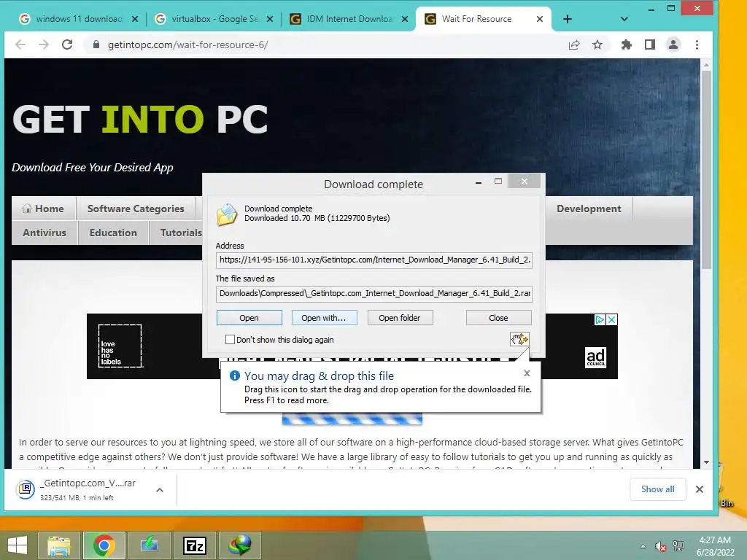Image resolution: width=747 pixels, height=560 pixels.
Task: Click the Chrome address bar URL
Action: (x=187, y=44)
